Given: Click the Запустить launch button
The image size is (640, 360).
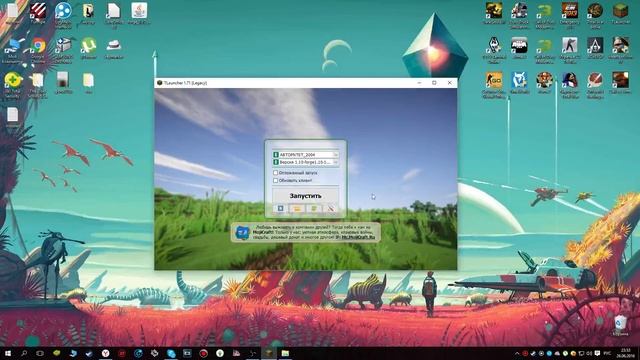Looking at the screenshot, I should [x=305, y=196].
